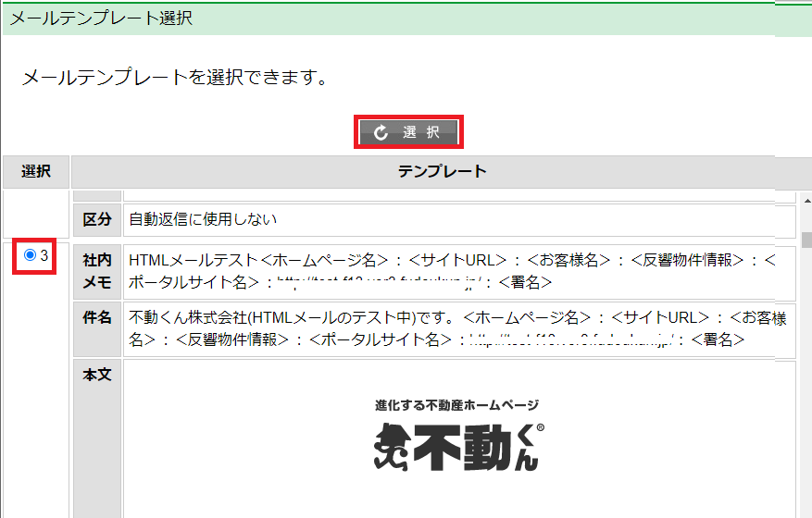Image resolution: width=812 pixels, height=518 pixels.
Task: Select radio button for template 3
Action: coord(30,254)
